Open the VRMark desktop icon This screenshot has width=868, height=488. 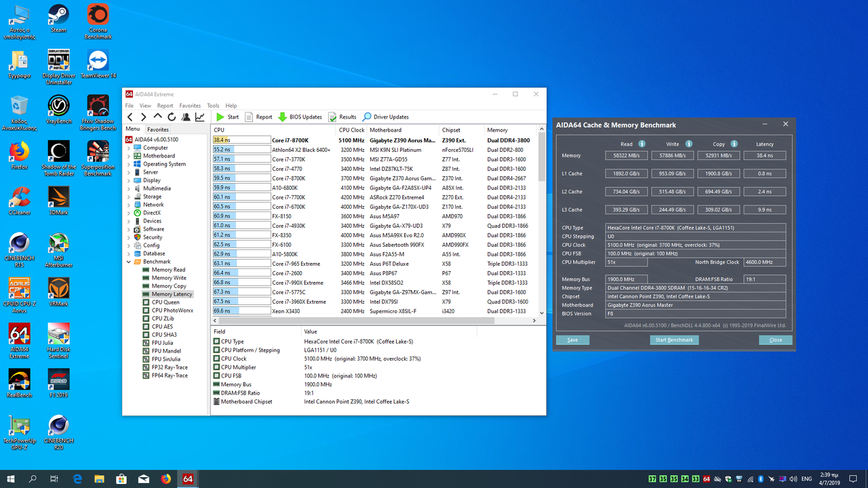point(58,293)
